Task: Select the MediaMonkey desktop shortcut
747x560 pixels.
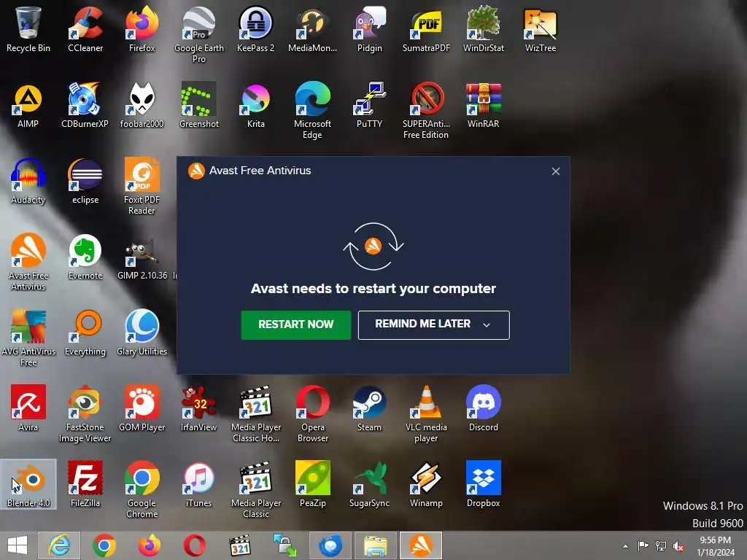Action: tap(312, 29)
